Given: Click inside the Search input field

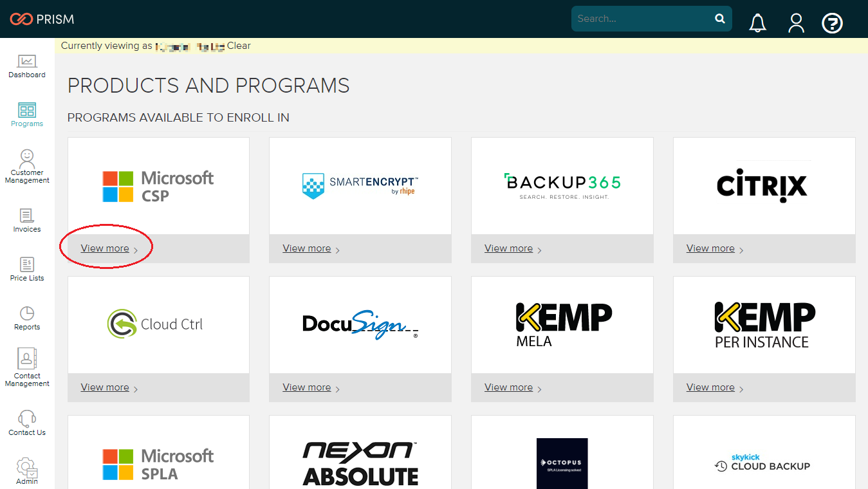Looking at the screenshot, I should point(640,19).
